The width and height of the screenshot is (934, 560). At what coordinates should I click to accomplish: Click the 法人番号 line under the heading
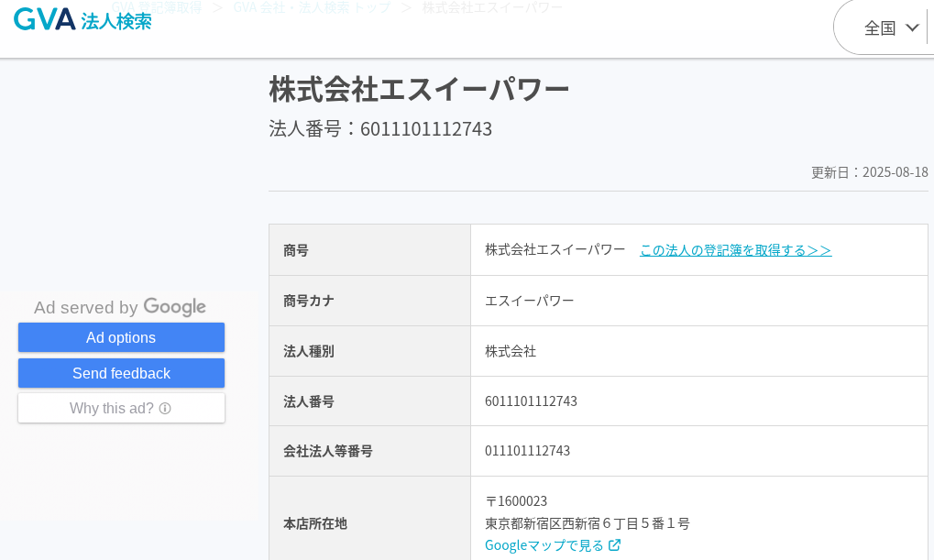380,128
